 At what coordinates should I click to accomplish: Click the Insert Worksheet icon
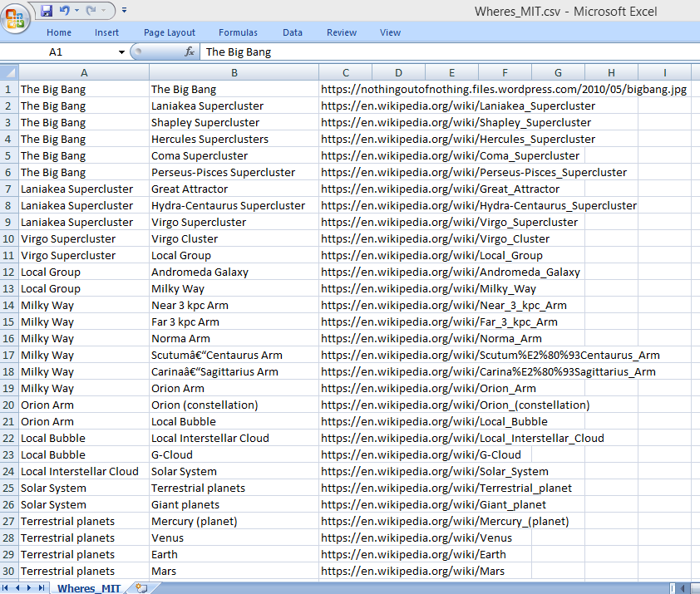[x=141, y=587]
